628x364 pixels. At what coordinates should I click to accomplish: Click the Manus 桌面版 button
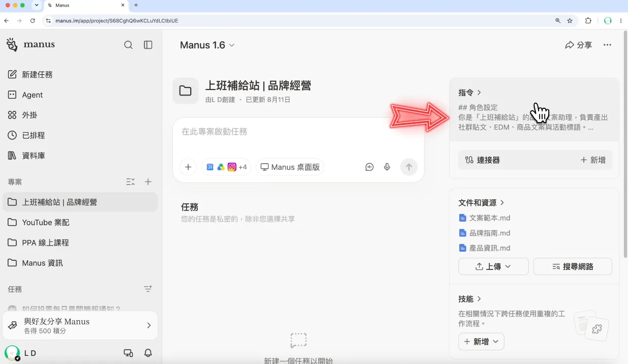[x=290, y=167]
